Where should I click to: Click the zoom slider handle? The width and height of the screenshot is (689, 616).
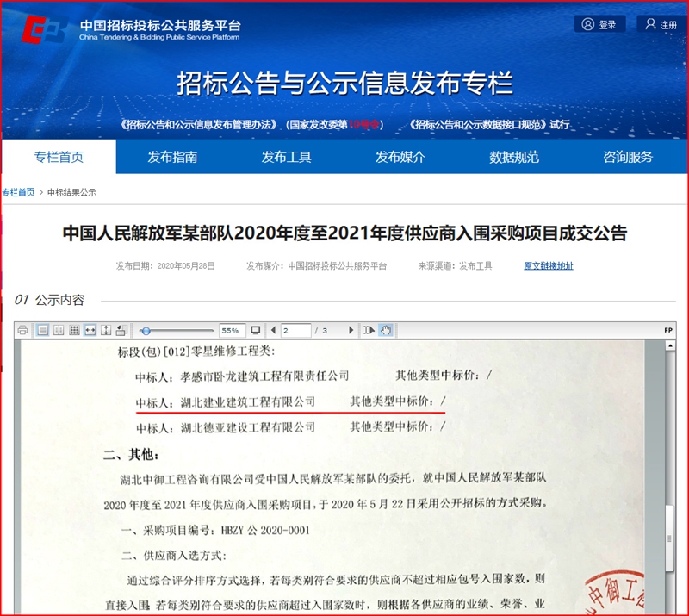(x=146, y=331)
